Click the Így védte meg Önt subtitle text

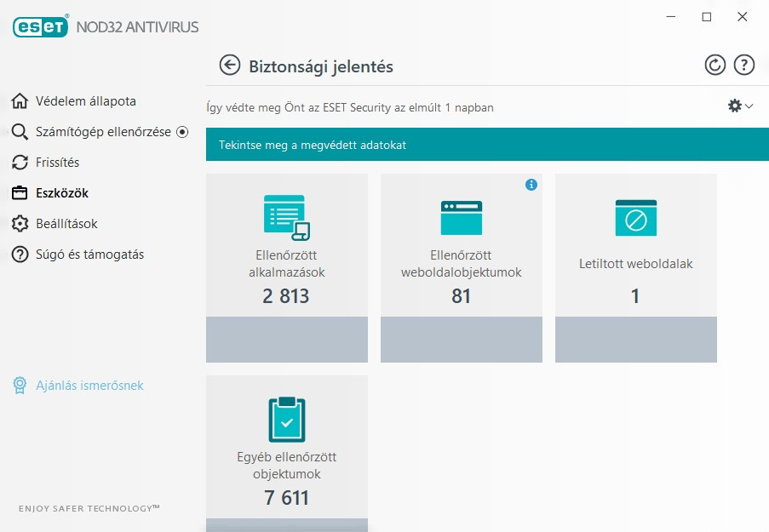tap(350, 107)
